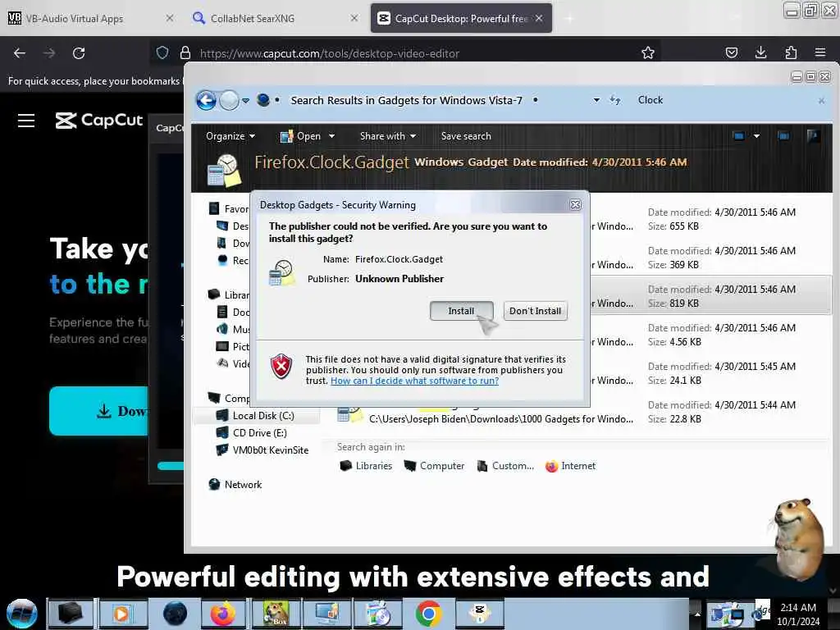840x630 pixels.
Task: Open the Firefox application hamburger menu
Action: [820, 52]
